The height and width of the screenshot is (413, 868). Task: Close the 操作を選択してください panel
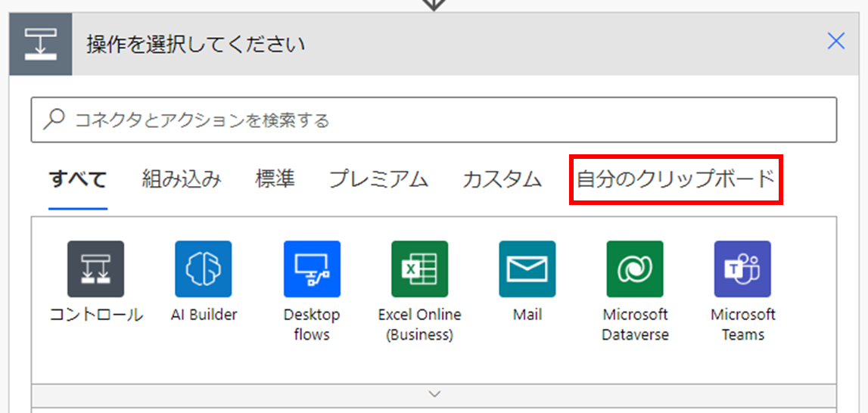point(836,41)
